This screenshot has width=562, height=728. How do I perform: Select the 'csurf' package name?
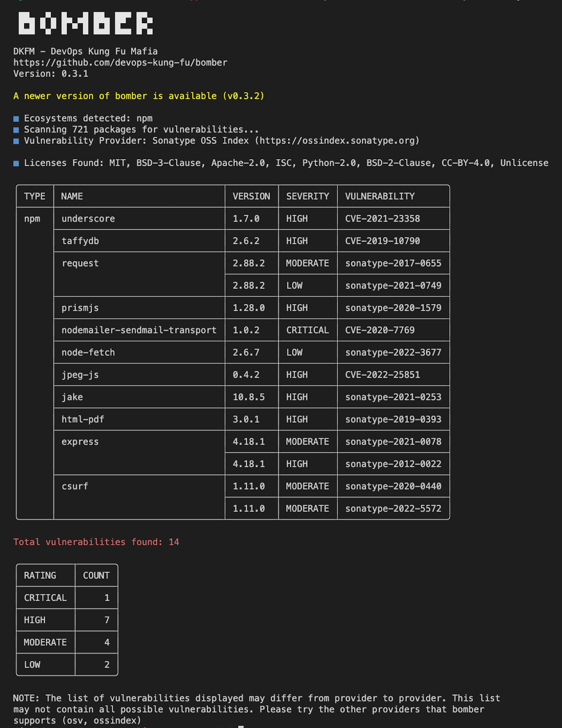(75, 486)
